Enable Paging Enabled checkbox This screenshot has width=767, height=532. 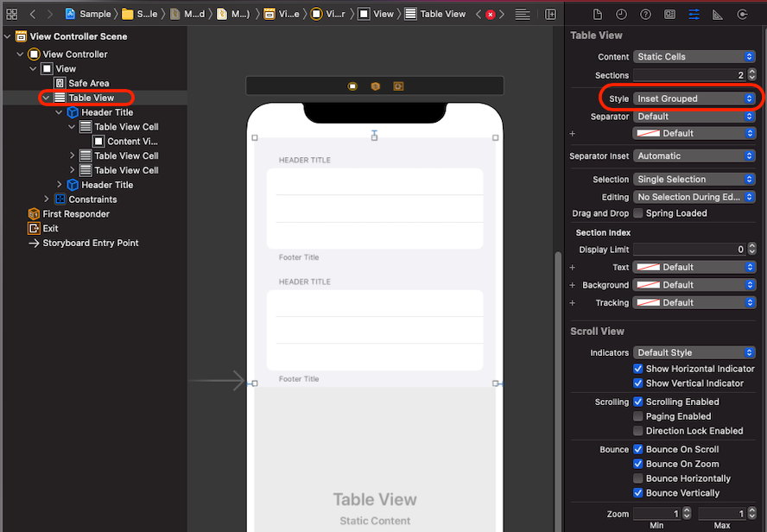[x=637, y=416]
